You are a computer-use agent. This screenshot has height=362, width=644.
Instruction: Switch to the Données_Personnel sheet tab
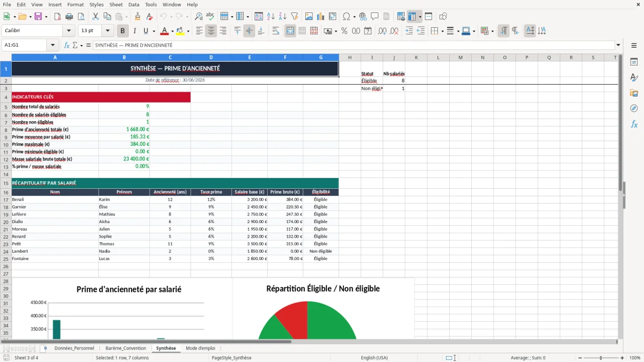[x=74, y=348]
